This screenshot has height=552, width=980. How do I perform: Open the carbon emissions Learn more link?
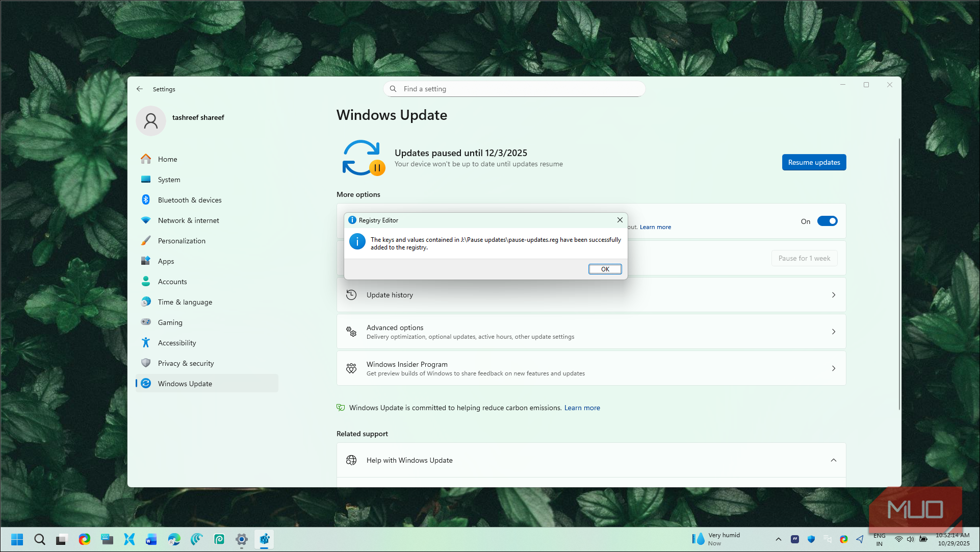click(x=582, y=408)
